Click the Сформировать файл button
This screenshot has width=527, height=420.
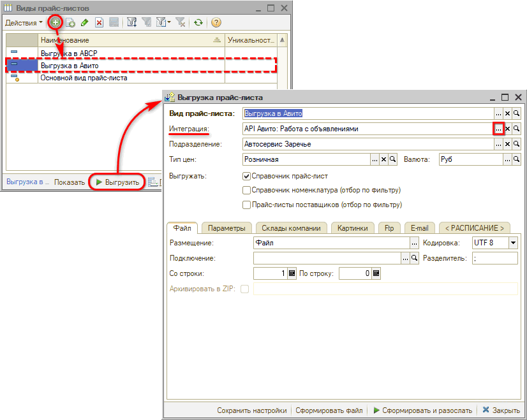click(329, 410)
